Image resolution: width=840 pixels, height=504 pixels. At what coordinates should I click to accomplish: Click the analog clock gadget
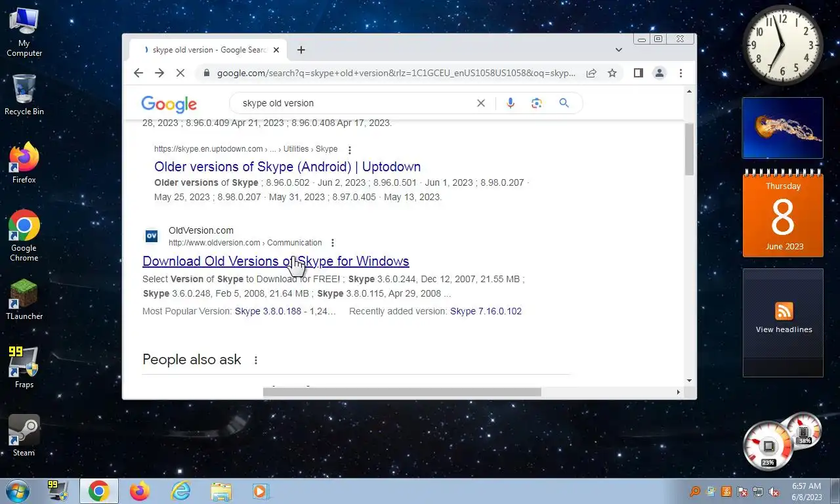click(x=782, y=45)
